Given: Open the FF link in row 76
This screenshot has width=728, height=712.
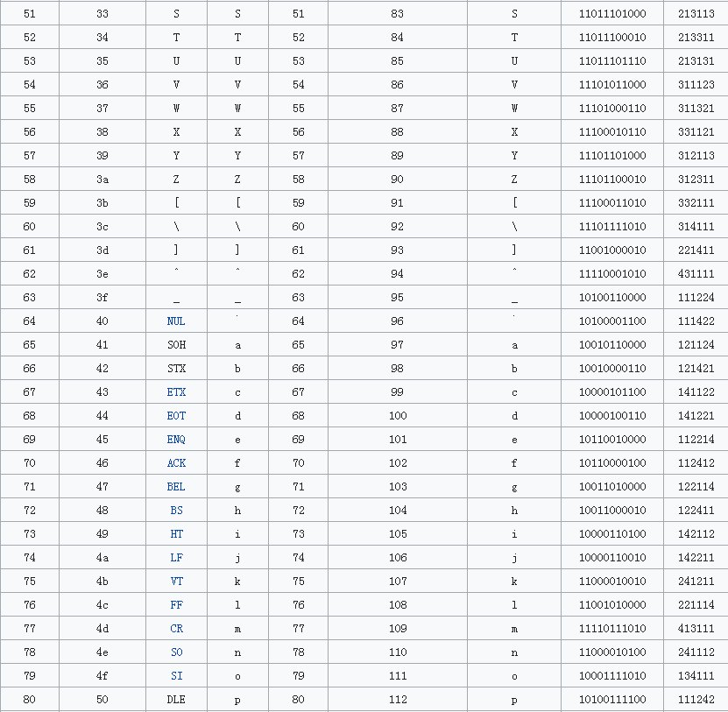Looking at the screenshot, I should pyautogui.click(x=176, y=605).
